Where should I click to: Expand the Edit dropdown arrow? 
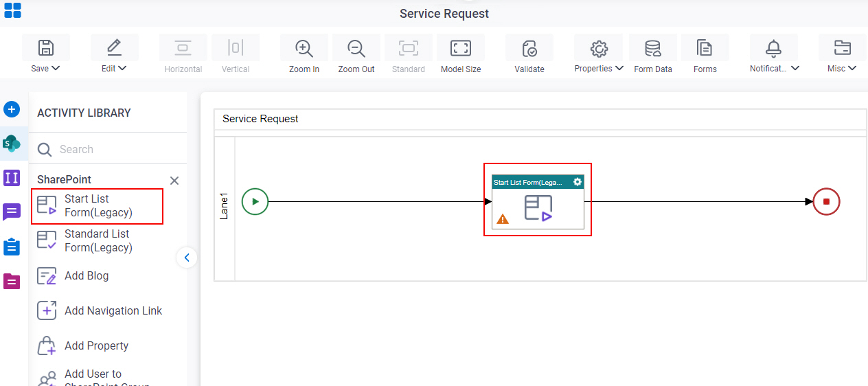[123, 68]
